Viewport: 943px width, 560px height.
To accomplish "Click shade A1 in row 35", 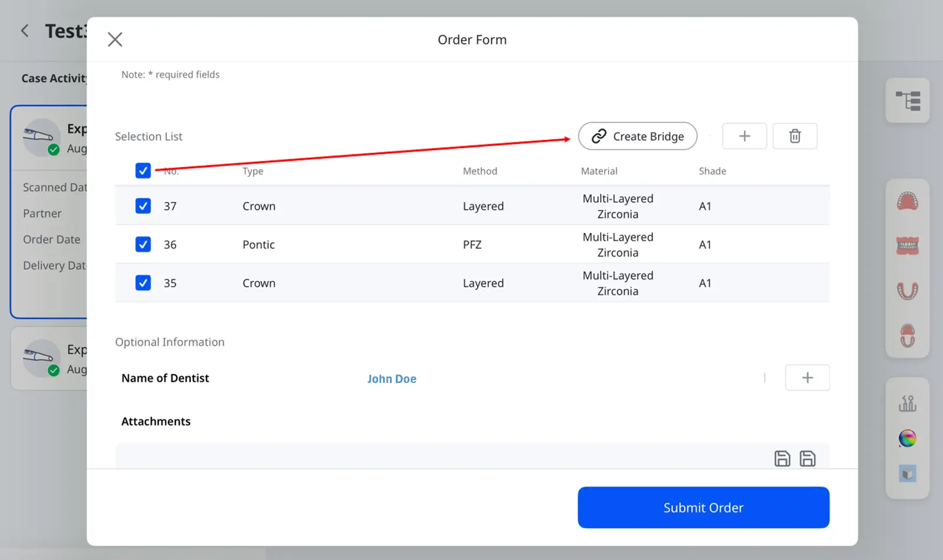I will coord(705,284).
